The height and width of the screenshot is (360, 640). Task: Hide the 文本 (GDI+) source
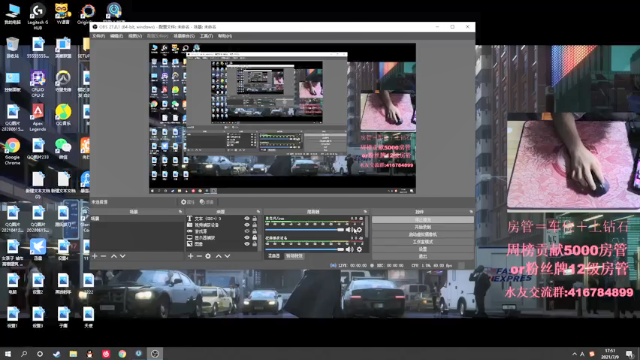pyautogui.click(x=247, y=219)
